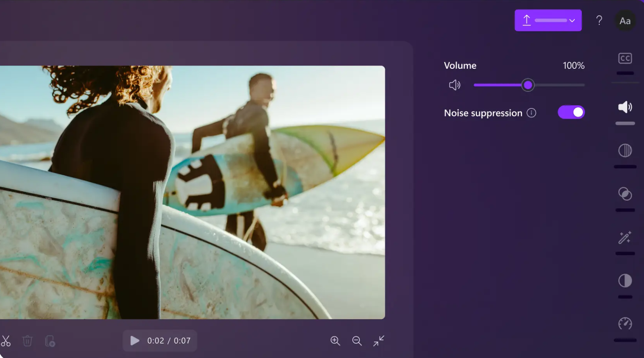Image resolution: width=644 pixels, height=358 pixels.
Task: Duplicate the clip using duplicate icon
Action: [50, 341]
